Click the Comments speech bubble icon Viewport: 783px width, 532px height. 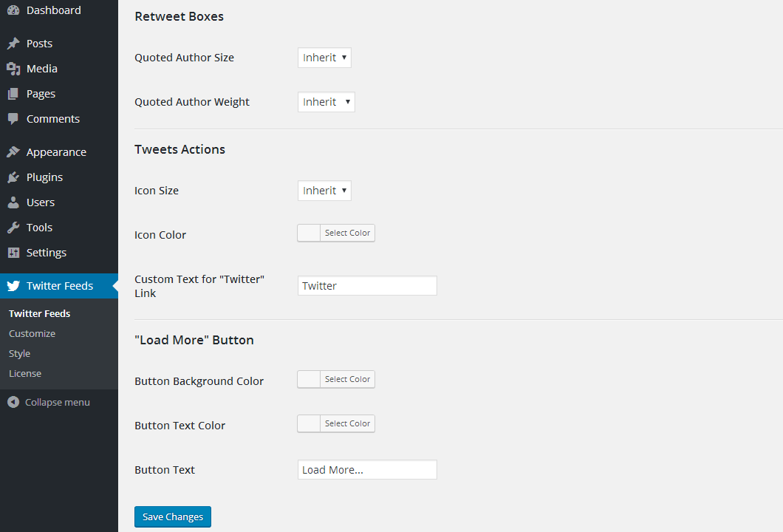pyautogui.click(x=13, y=119)
